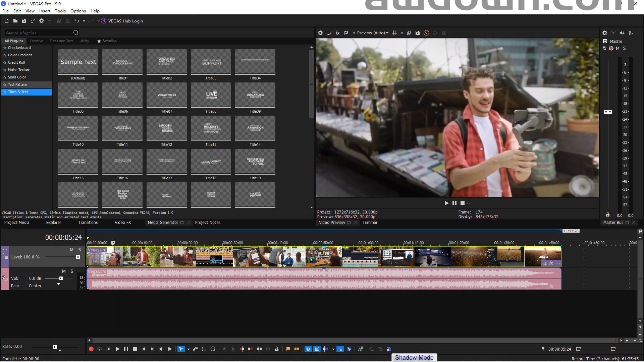644x362 pixels.
Task: Toggle Enable Snapping magnet button
Action: [x=308, y=349]
